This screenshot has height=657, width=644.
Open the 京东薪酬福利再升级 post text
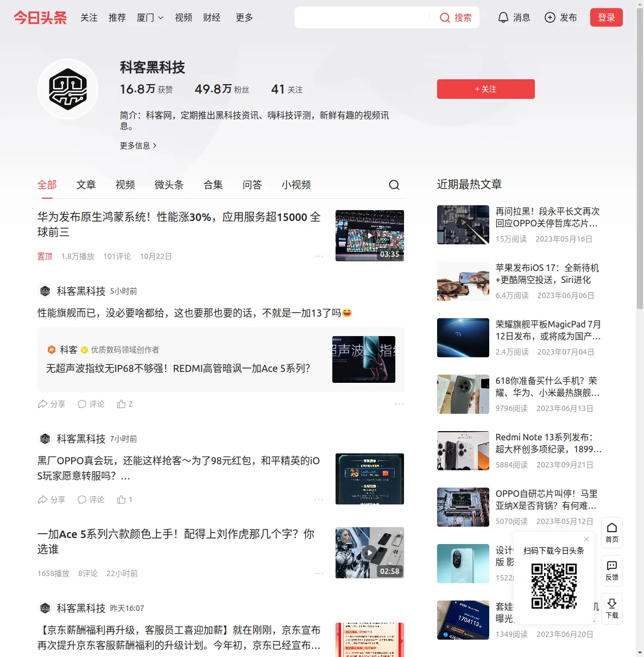[179, 637]
